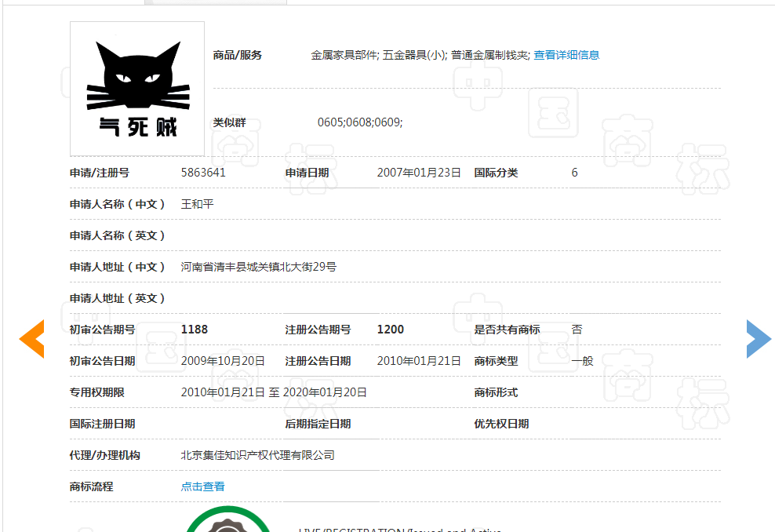Click the blue right navigation arrow
This screenshot has width=775, height=532.
(758, 338)
